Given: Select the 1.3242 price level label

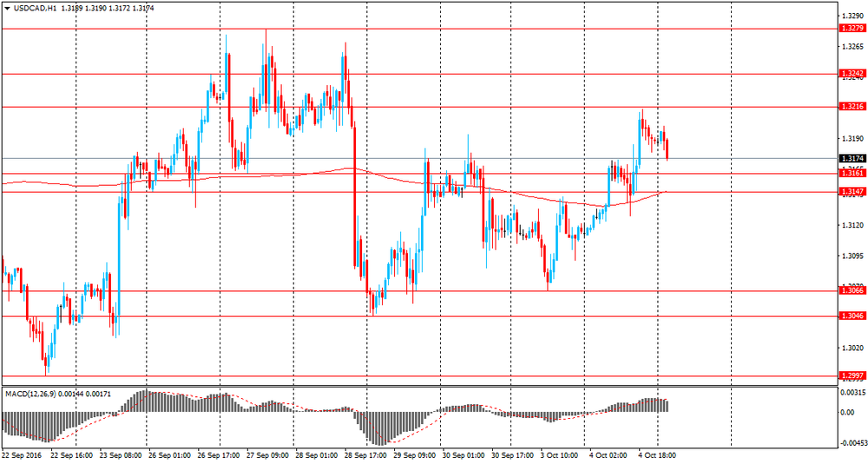Looking at the screenshot, I should [x=852, y=73].
